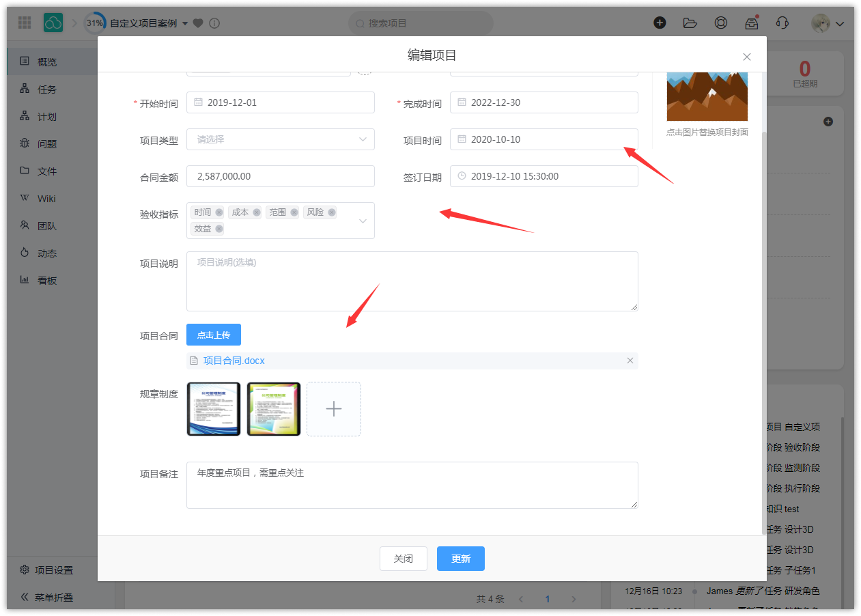The width and height of the screenshot is (861, 616).
Task: Focus the 搜索项目 search box
Action: point(421,23)
